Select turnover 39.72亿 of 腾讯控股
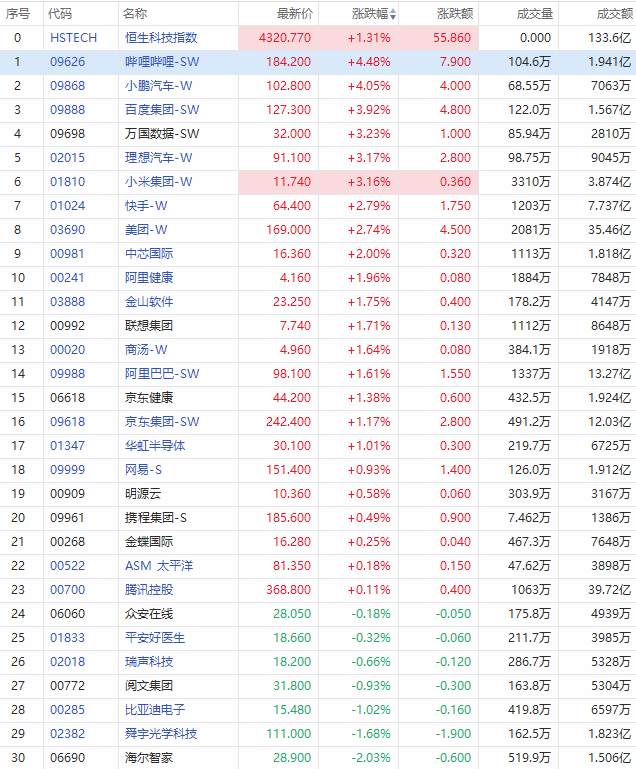Screen dimensions: 636x769 coord(610,590)
